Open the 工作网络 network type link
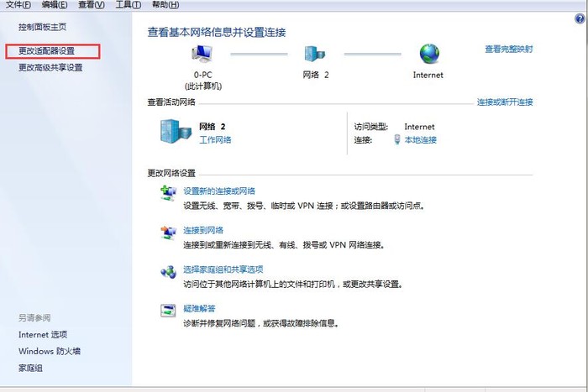 tap(215, 140)
